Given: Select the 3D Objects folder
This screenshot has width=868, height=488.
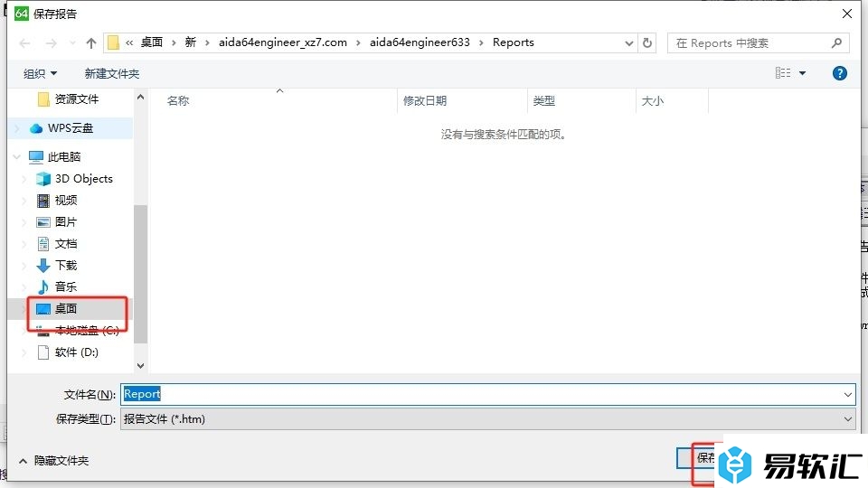Looking at the screenshot, I should pyautogui.click(x=83, y=179).
